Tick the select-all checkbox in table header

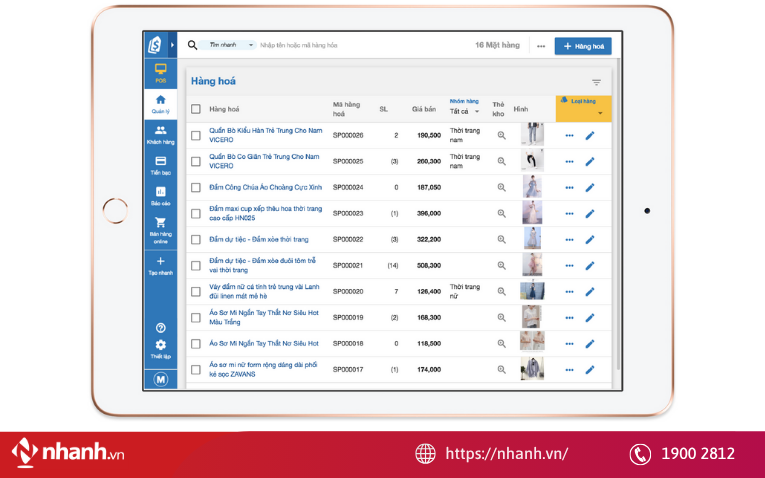196,109
